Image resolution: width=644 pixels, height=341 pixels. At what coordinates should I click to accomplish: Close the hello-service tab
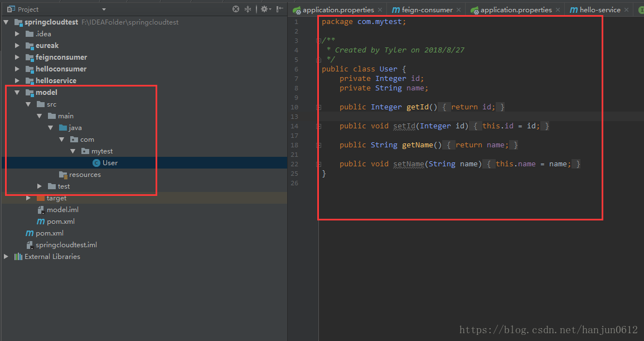point(626,10)
